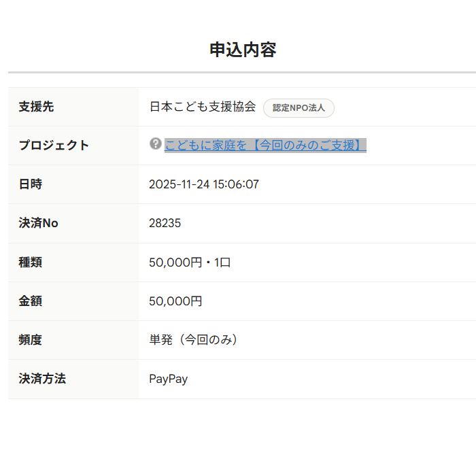The width and height of the screenshot is (476, 476).
Task: Click the 50,000円・1口 type value
Action: [x=190, y=262]
